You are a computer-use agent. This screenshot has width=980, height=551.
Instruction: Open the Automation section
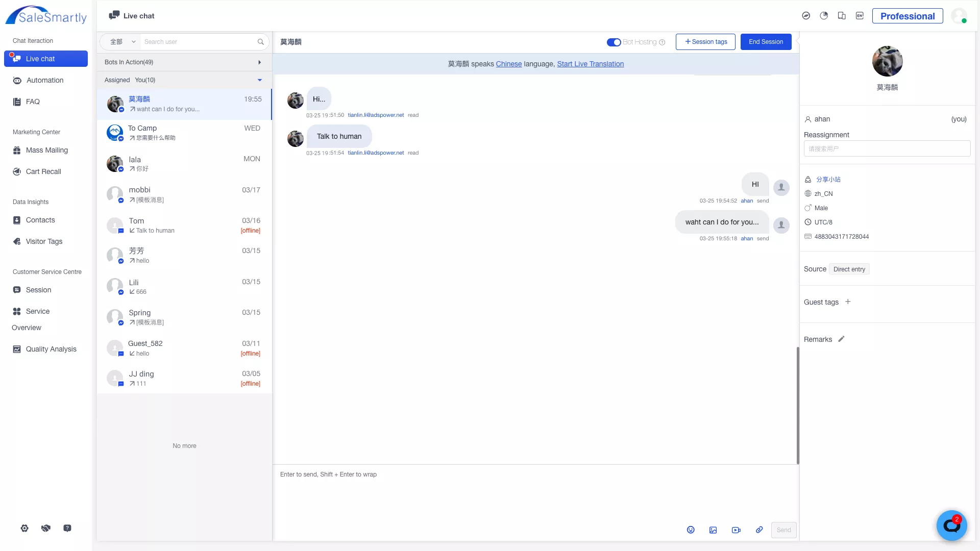coord(45,80)
